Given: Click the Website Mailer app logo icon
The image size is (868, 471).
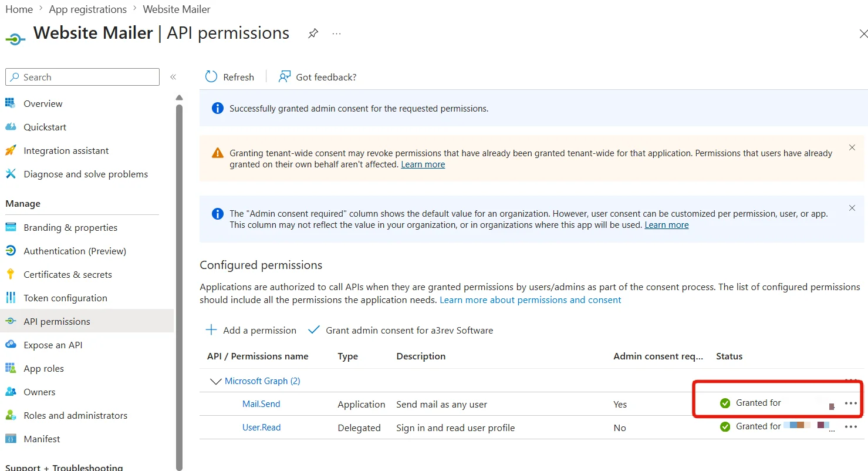Looking at the screenshot, I should [x=15, y=39].
